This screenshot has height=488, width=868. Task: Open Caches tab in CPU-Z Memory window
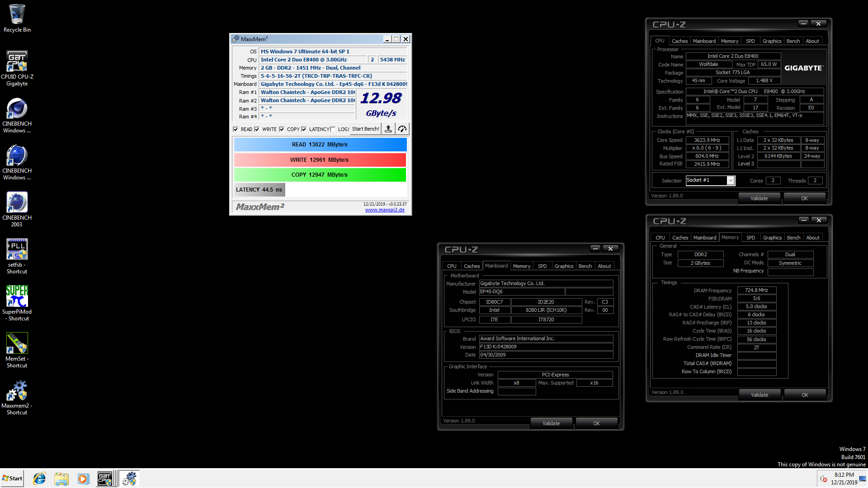pos(680,238)
